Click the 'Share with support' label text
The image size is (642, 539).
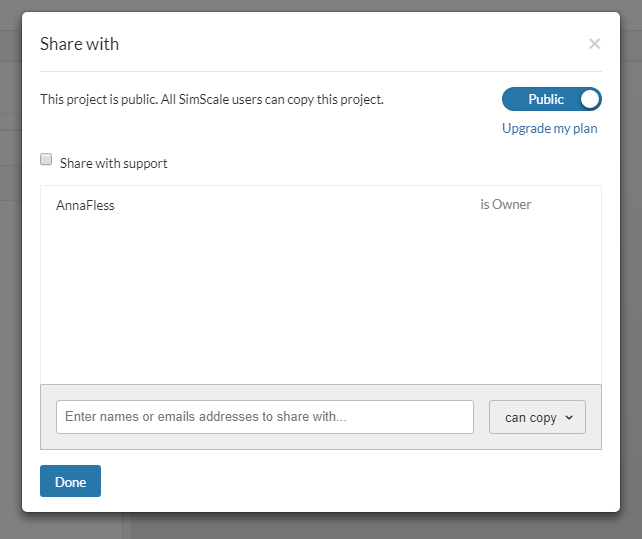pyautogui.click(x=113, y=163)
